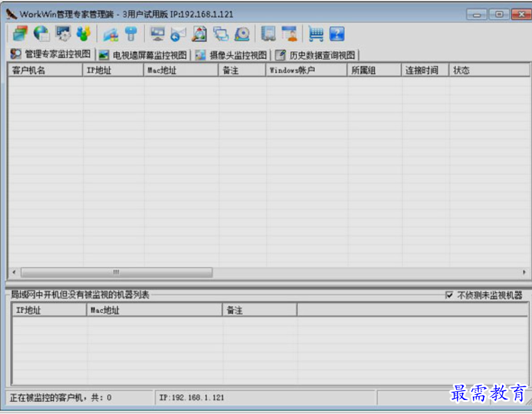Viewport: 532px width, 414px height.
Task: Click status text 正在被监控的客户机,共:0
Action: click(x=61, y=397)
